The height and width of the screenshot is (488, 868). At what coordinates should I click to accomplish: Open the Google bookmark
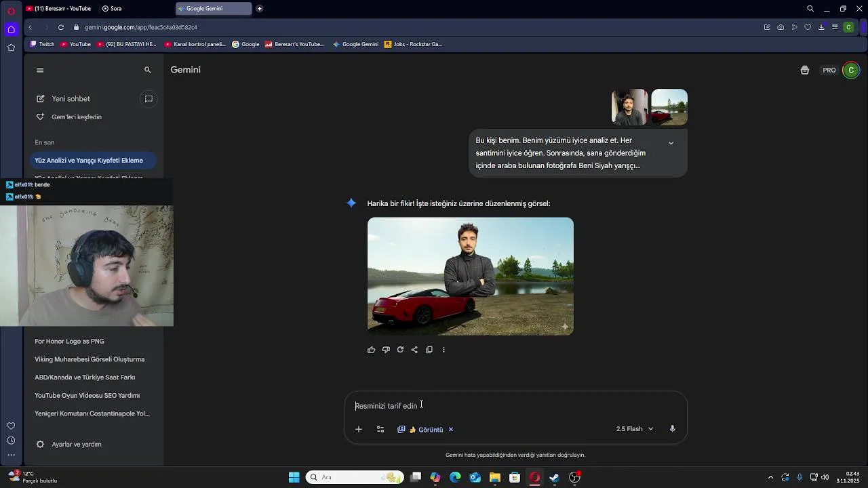tap(245, 44)
